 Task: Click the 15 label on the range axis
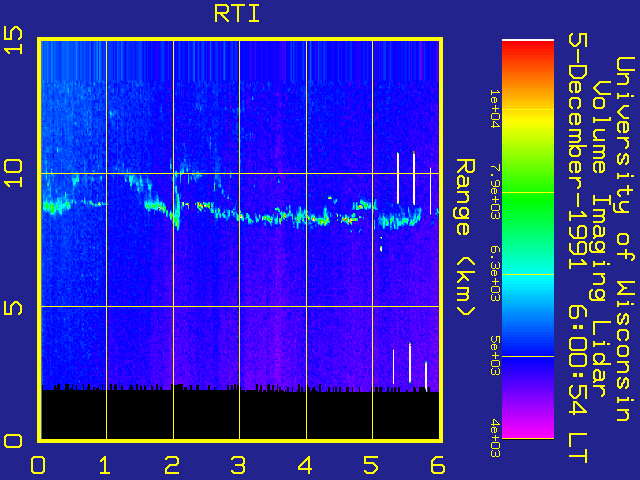[x=13, y=40]
